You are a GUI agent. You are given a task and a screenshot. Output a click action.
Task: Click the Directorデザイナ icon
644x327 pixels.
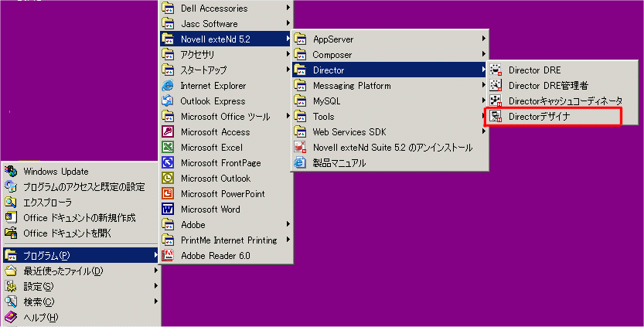(x=496, y=116)
